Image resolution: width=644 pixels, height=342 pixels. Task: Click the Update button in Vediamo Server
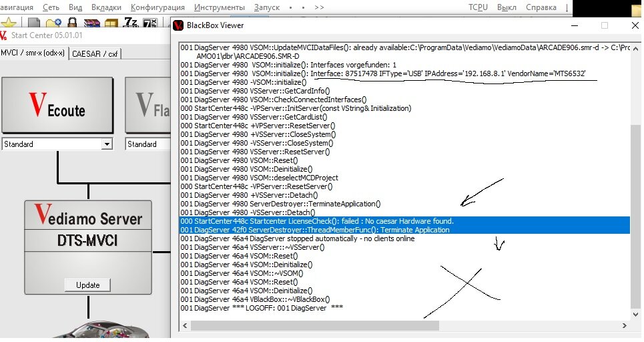87,285
